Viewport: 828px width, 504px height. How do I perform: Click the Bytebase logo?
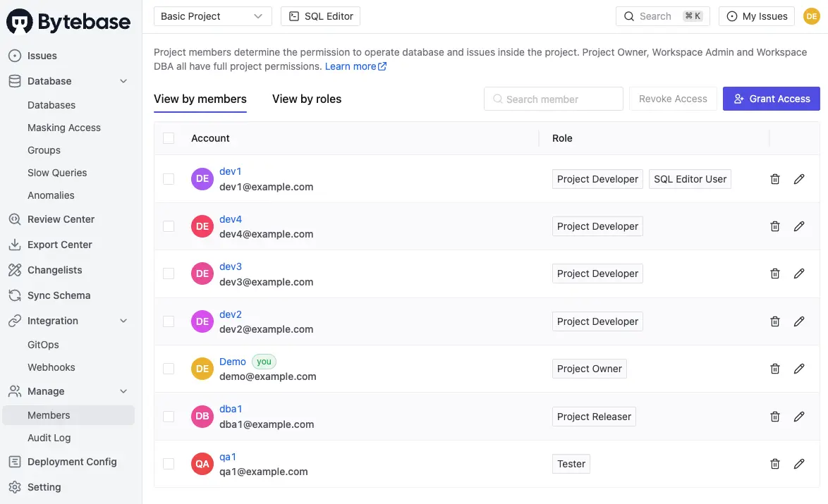click(69, 22)
